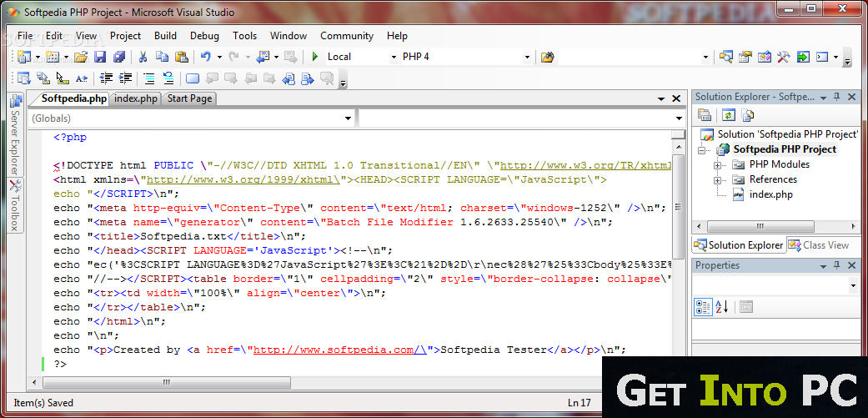Open the Properties object selector dropdown
868x418 pixels.
(x=852, y=285)
